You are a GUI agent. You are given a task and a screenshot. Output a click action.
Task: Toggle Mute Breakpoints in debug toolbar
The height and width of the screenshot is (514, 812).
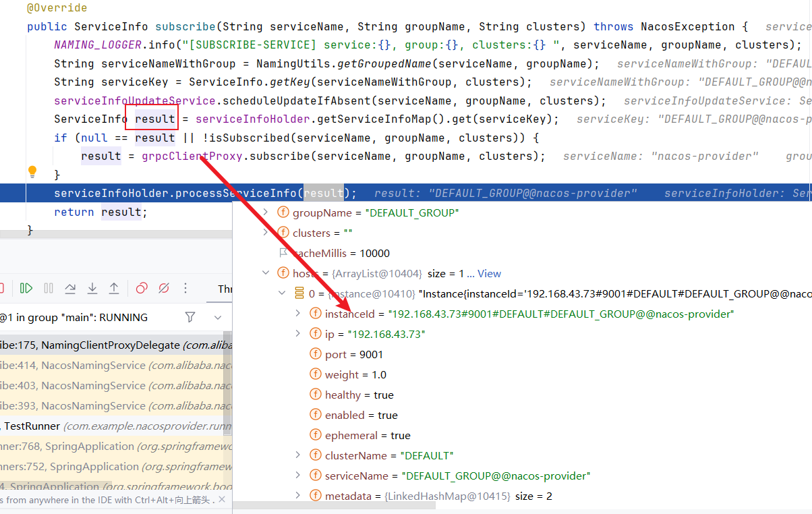163,289
